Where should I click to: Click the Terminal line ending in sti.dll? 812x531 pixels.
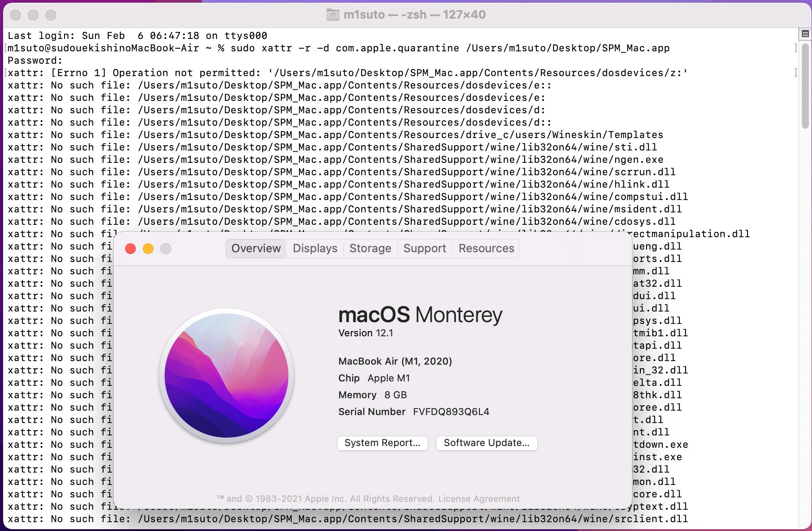click(x=332, y=147)
